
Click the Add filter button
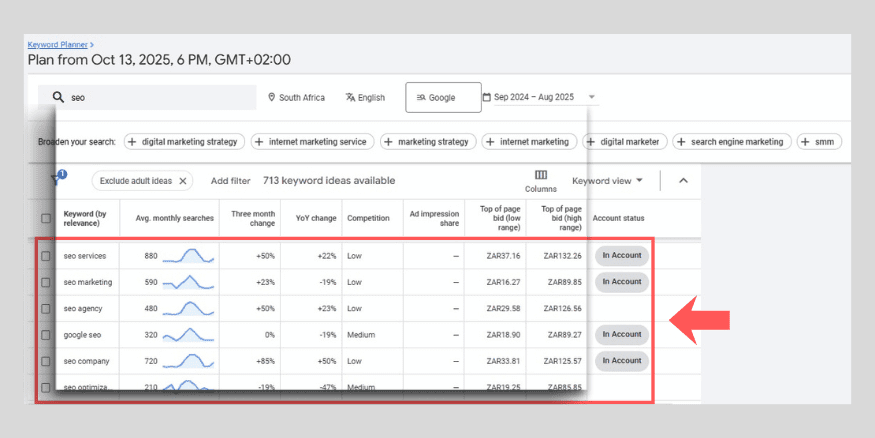point(230,181)
